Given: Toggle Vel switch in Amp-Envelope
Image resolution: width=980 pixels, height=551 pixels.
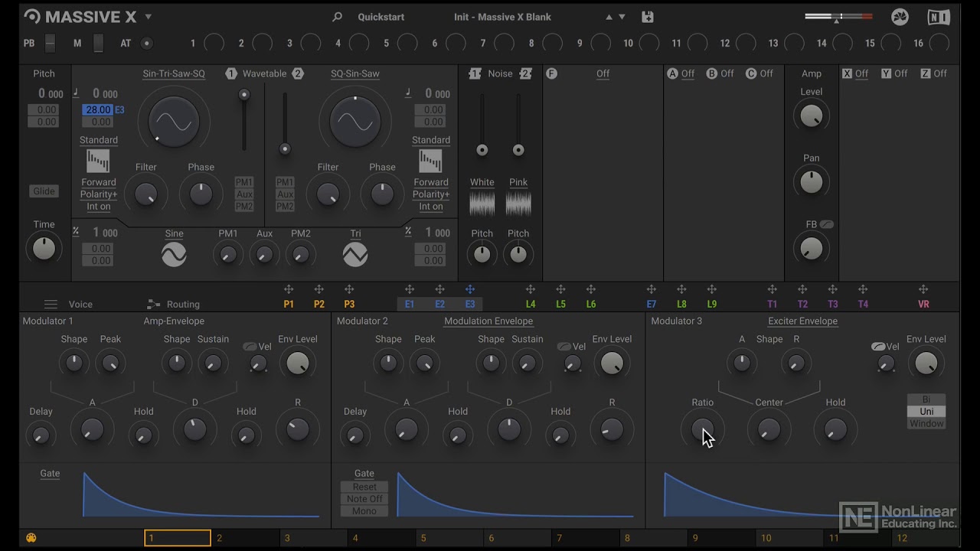Looking at the screenshot, I should (250, 347).
